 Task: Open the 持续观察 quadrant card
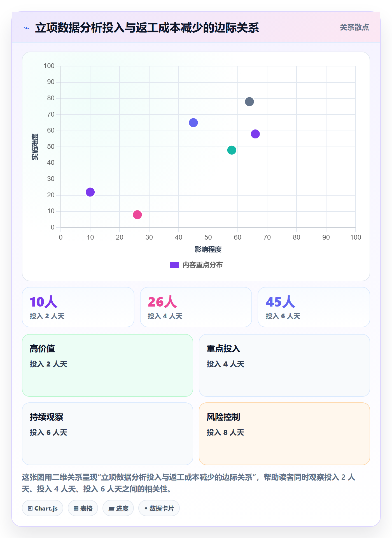(x=108, y=434)
